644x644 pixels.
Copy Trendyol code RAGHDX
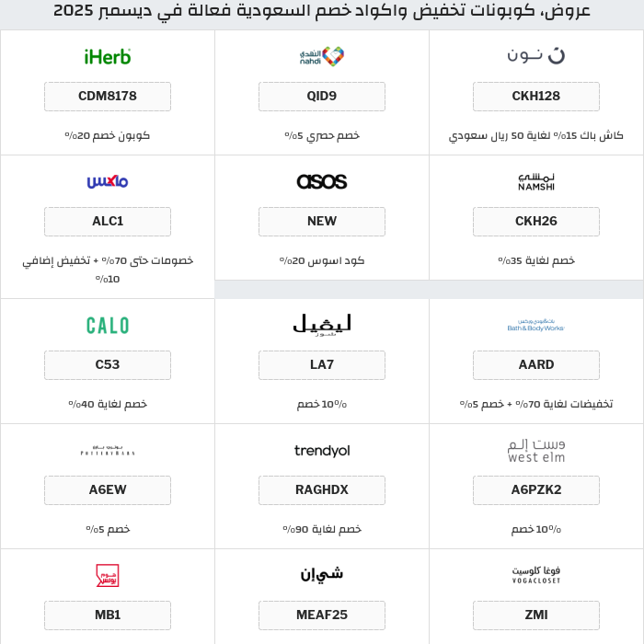point(321,490)
